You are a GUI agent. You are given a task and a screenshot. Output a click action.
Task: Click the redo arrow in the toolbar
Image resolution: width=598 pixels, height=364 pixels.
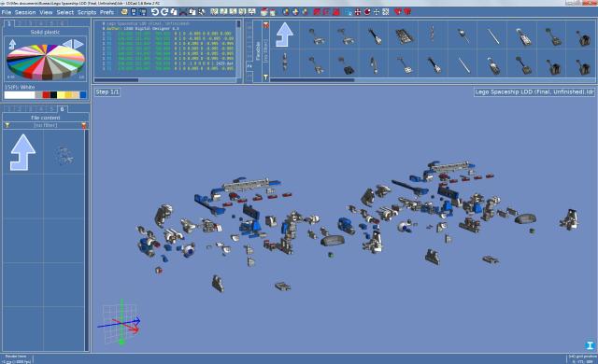[x=164, y=12]
